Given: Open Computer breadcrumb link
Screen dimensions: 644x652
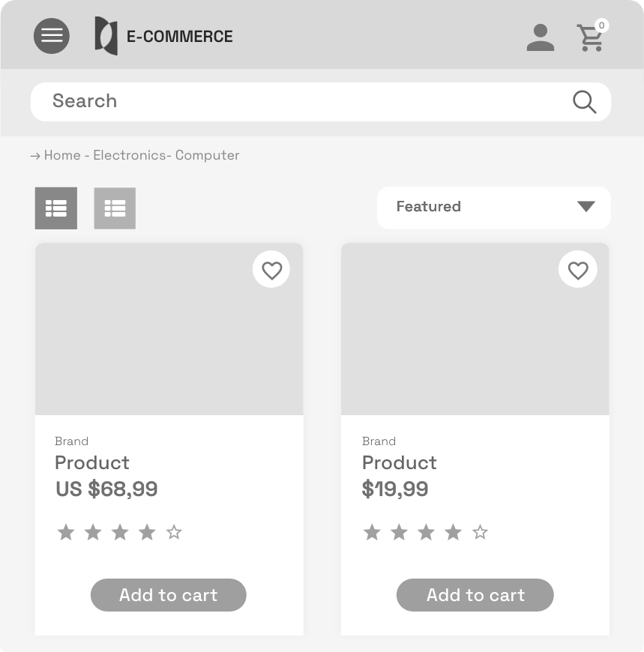Looking at the screenshot, I should [x=207, y=155].
